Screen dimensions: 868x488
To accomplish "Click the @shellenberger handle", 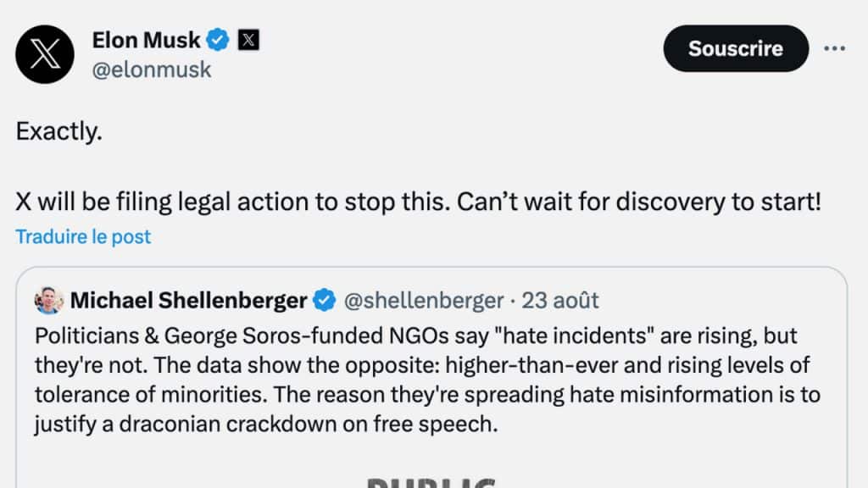I will coord(423,300).
